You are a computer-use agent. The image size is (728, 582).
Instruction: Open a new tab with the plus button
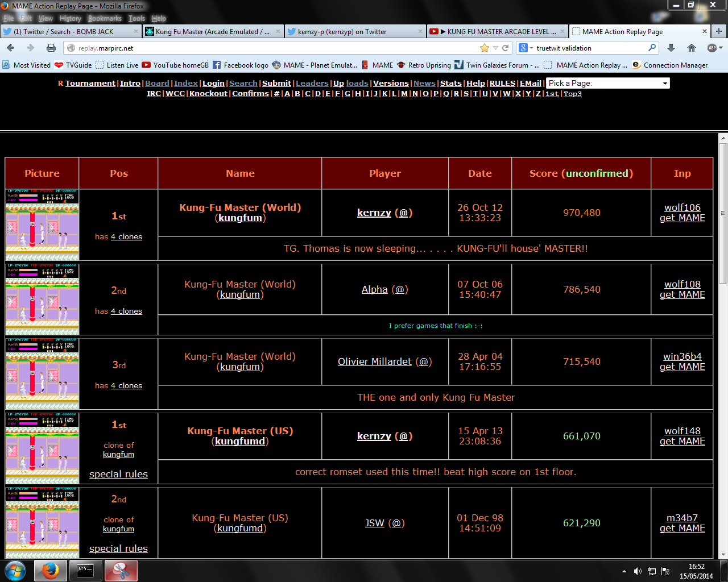click(x=719, y=31)
